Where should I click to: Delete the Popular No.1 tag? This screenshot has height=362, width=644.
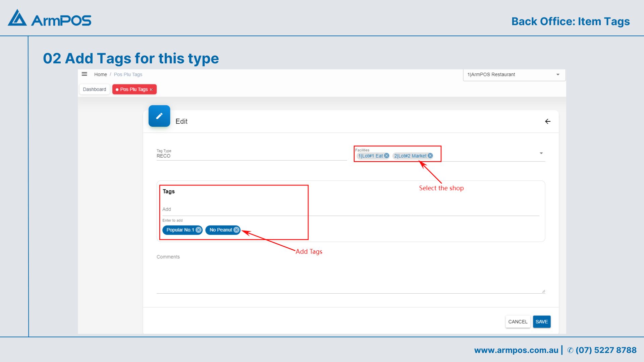pos(199,230)
